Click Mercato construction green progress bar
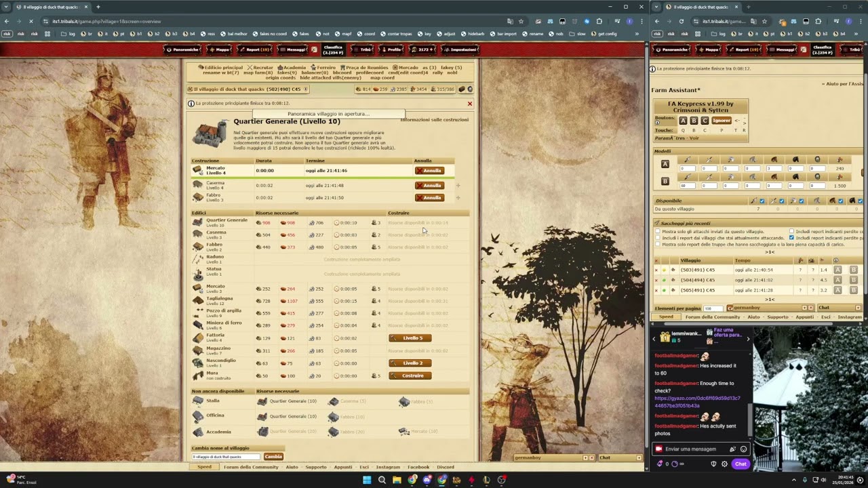868x488 pixels. tap(322, 178)
